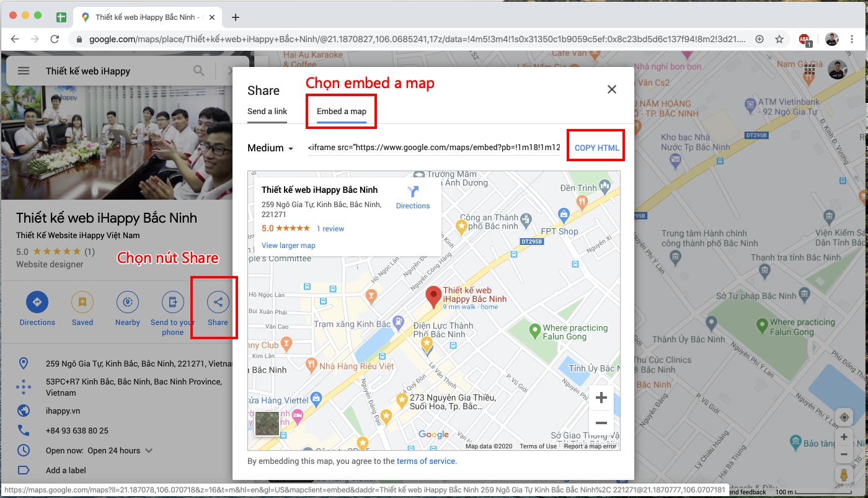Screen dimensions: 868x498
Task: Click the satellite thumbnail in the map preview
Action: [267, 423]
